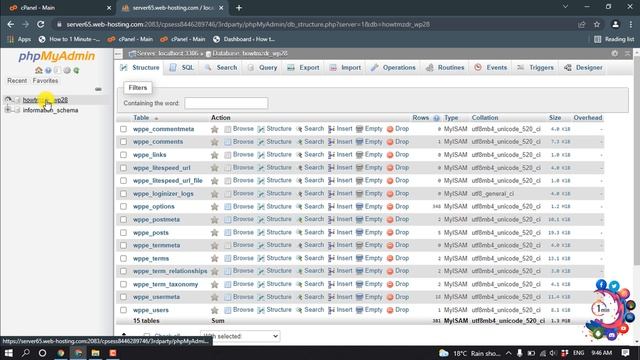Viewport: 640px width, 360px height.
Task: Expand the howtmzdr_wp28 database node
Action: (8, 100)
